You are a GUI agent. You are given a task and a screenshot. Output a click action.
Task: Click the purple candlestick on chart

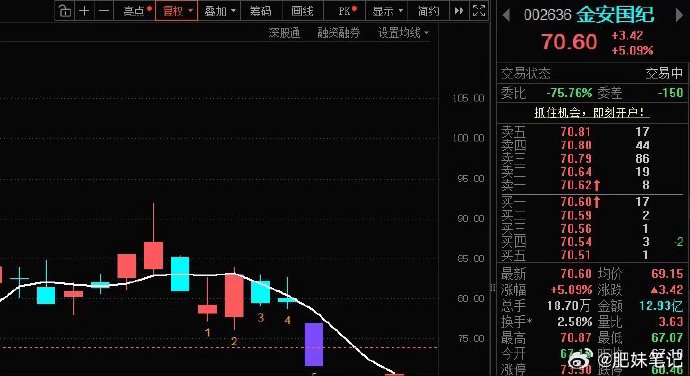point(314,344)
